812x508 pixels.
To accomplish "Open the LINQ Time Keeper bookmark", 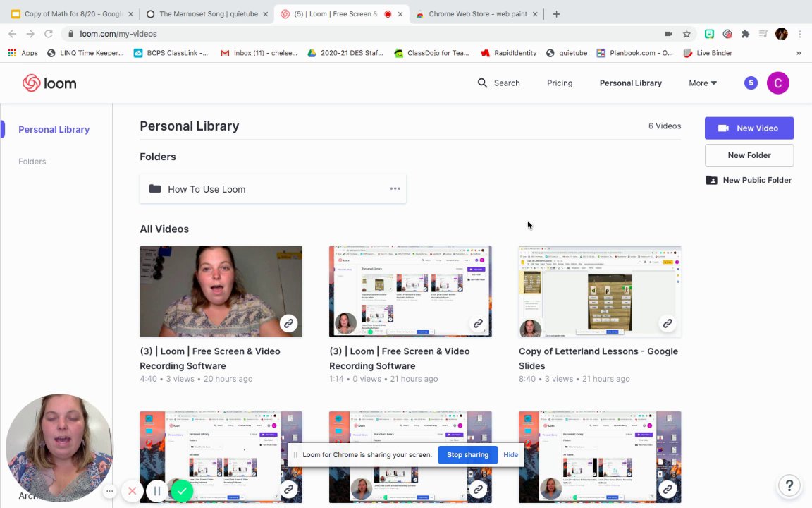I will 85,53.
